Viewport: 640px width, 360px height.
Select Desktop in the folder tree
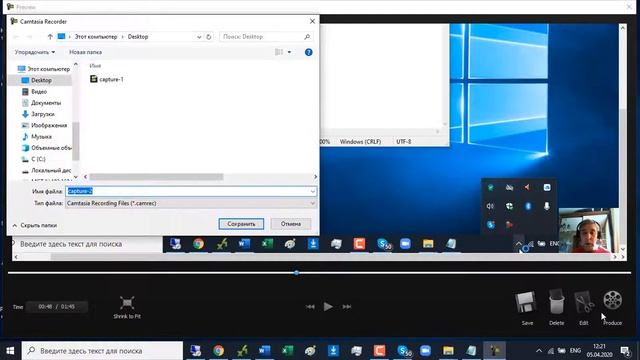pyautogui.click(x=41, y=80)
